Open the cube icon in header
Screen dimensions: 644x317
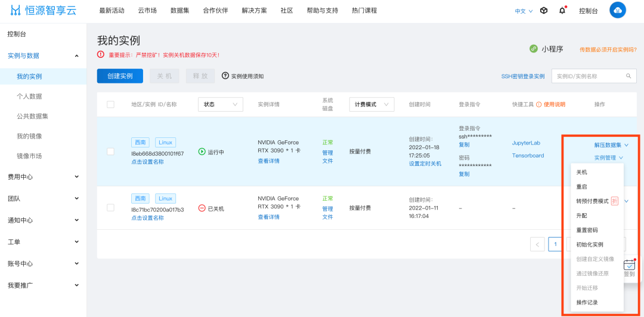(x=544, y=11)
